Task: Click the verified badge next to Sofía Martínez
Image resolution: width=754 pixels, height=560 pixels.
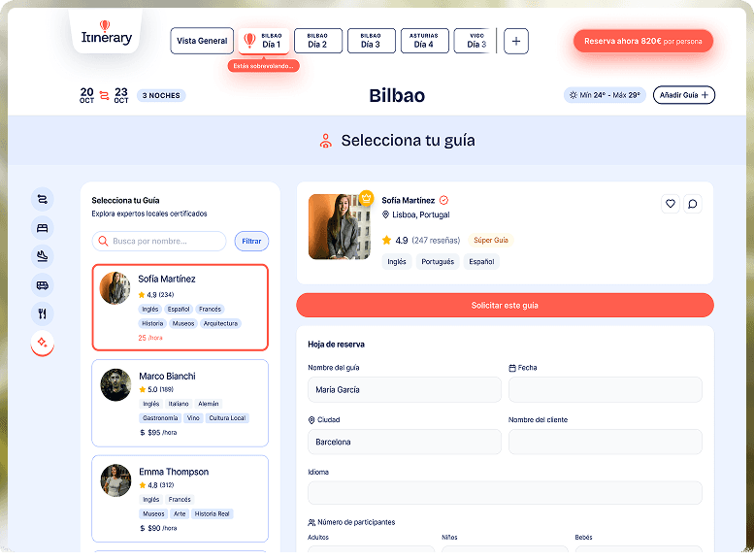Action: (x=443, y=200)
